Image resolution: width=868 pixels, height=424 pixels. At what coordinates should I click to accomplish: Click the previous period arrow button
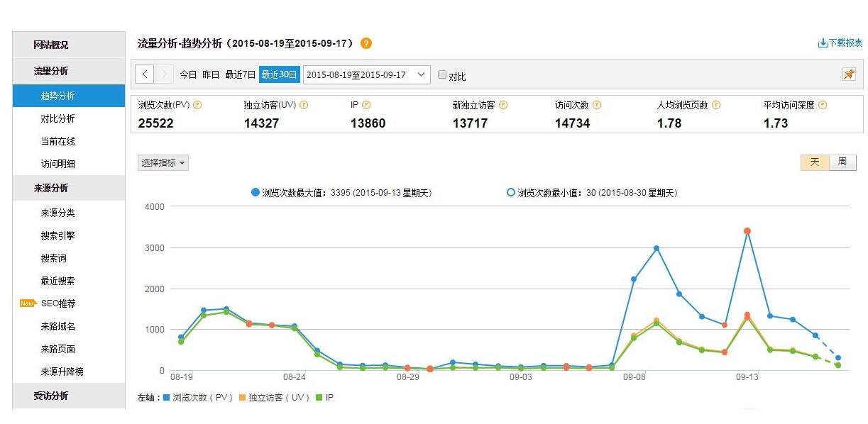(x=144, y=74)
